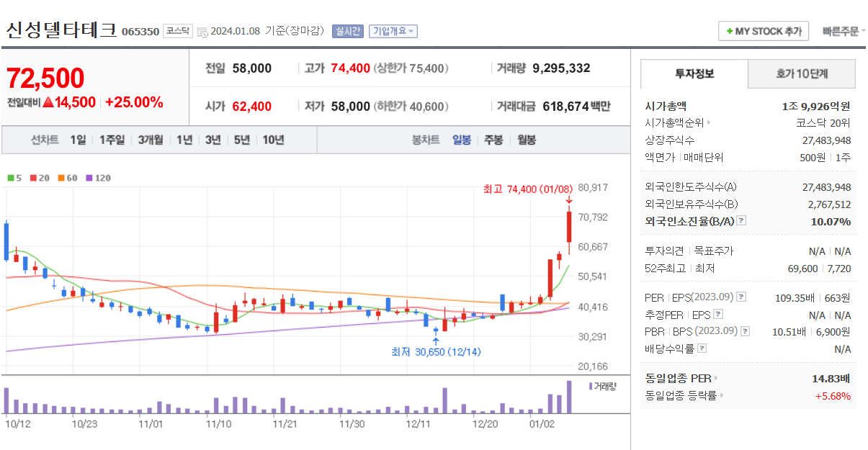Viewport: 868px width, 450px height.
Task: Click the 동일업종 등락률 value +5.68%
Action: [833, 396]
